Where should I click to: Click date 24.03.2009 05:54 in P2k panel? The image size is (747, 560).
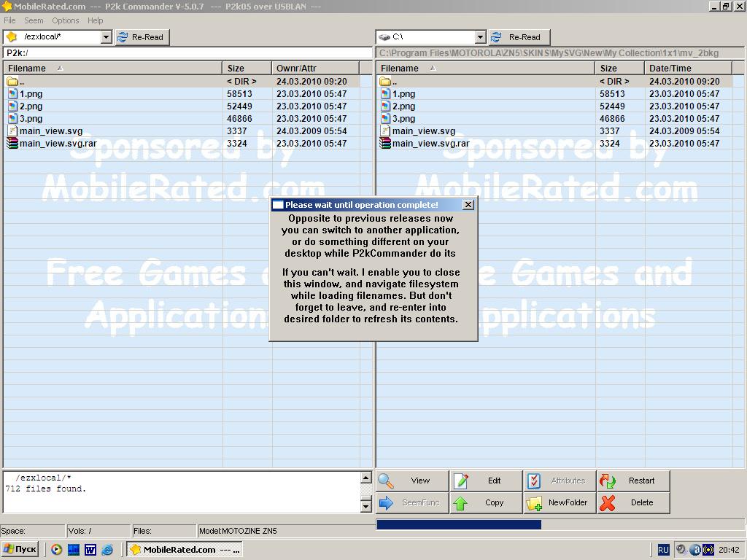311,131
